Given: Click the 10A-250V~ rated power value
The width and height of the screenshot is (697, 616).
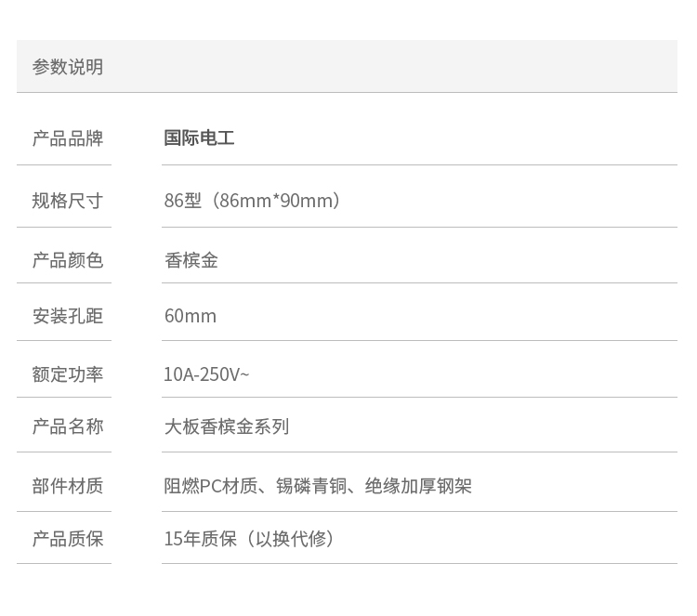Looking at the screenshot, I should pos(206,374).
